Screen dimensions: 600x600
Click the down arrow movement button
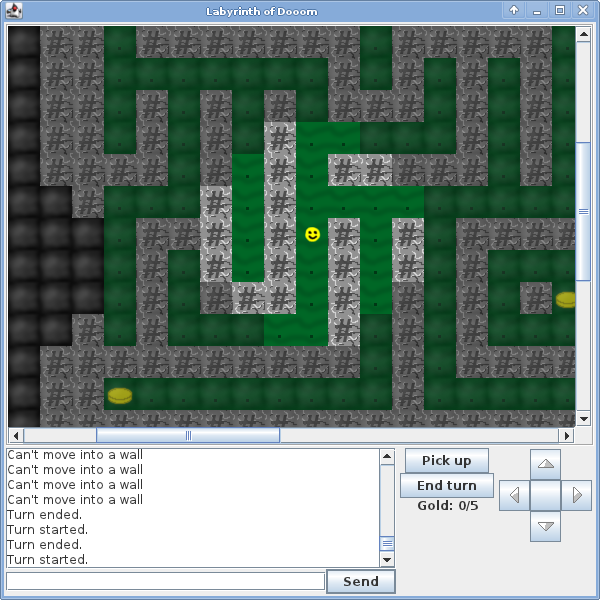click(x=545, y=526)
